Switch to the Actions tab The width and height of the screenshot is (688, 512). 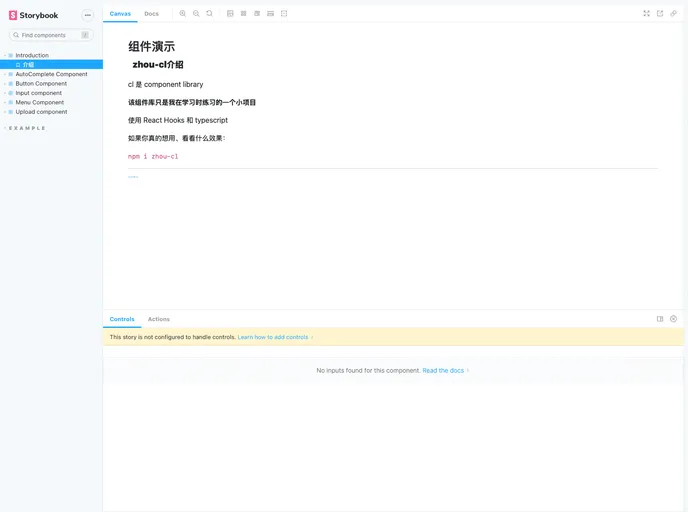(159, 319)
